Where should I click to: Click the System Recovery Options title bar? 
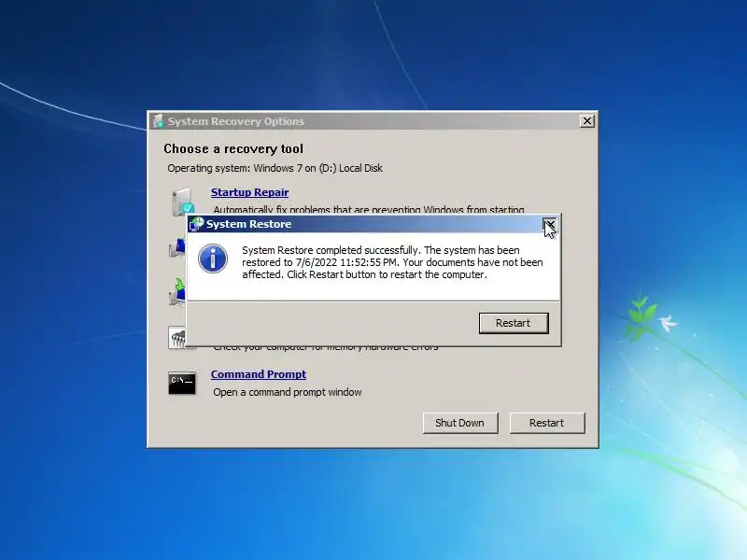[373, 121]
